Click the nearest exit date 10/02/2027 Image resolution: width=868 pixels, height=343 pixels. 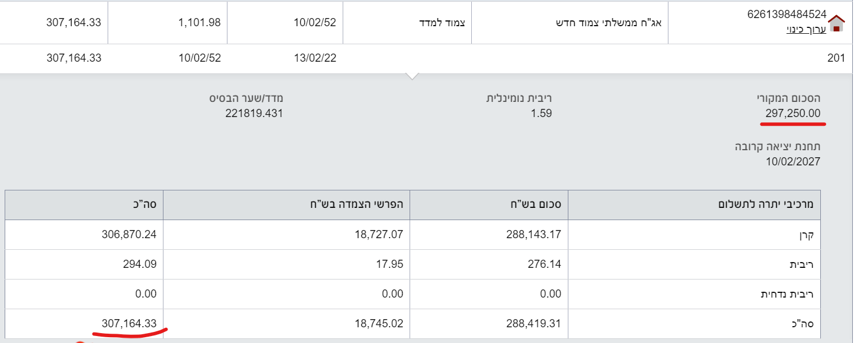coord(793,161)
